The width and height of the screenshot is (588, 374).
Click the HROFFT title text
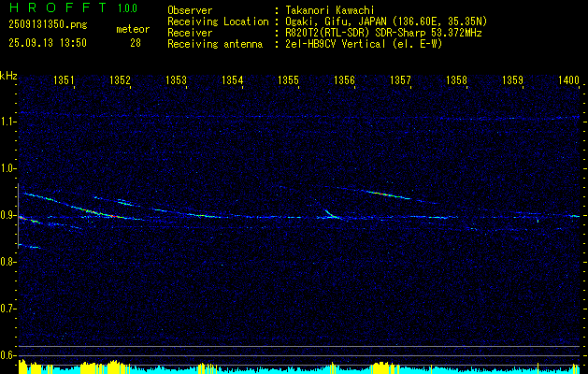58,7
